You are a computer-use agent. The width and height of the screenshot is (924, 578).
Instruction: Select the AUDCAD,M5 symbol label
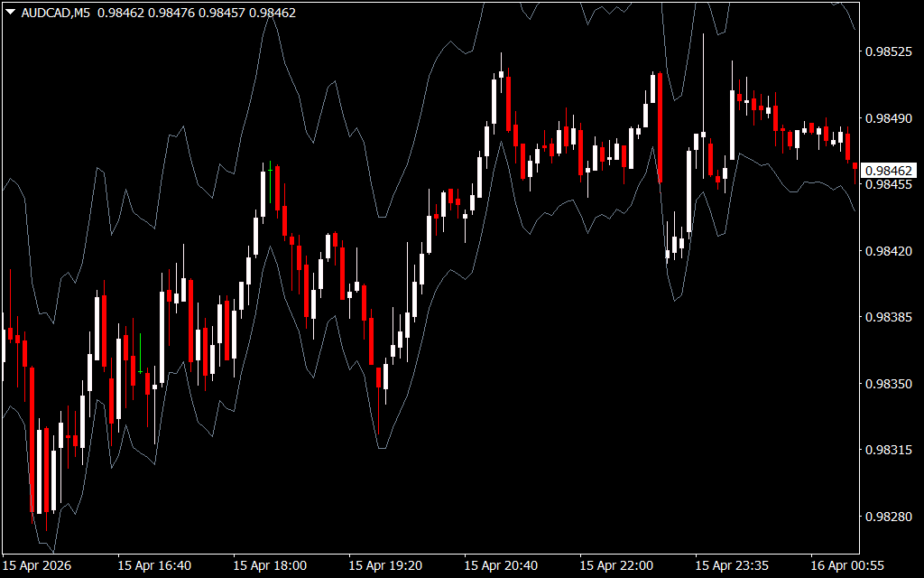(56, 13)
